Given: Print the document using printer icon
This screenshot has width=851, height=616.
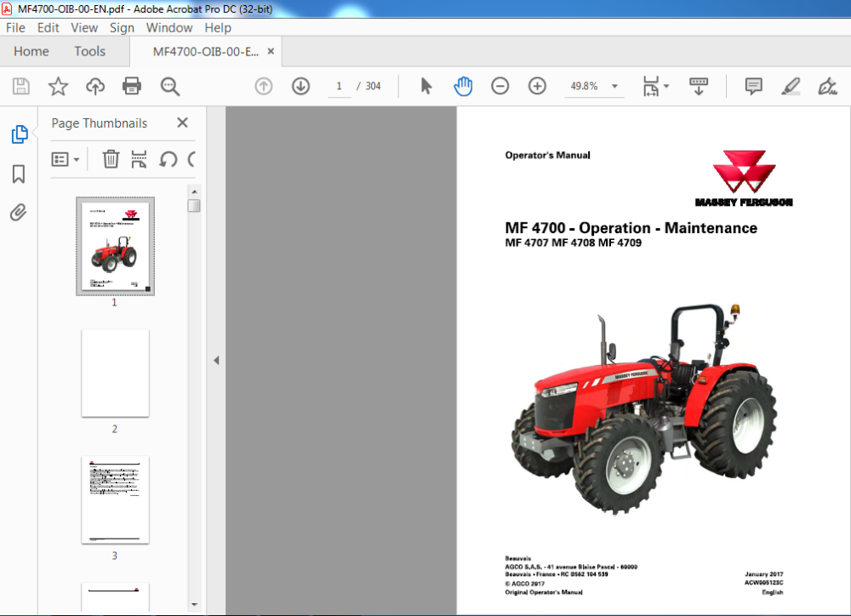Looking at the screenshot, I should pos(132,86).
